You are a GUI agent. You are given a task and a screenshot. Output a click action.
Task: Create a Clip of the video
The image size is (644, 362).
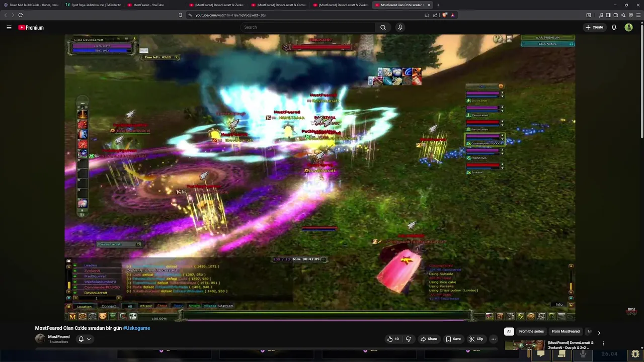(476, 339)
